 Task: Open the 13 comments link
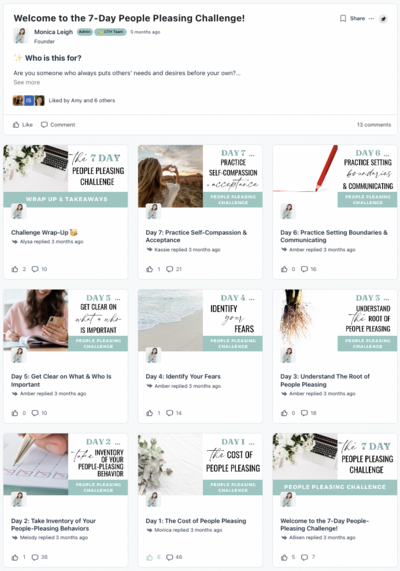click(x=374, y=125)
